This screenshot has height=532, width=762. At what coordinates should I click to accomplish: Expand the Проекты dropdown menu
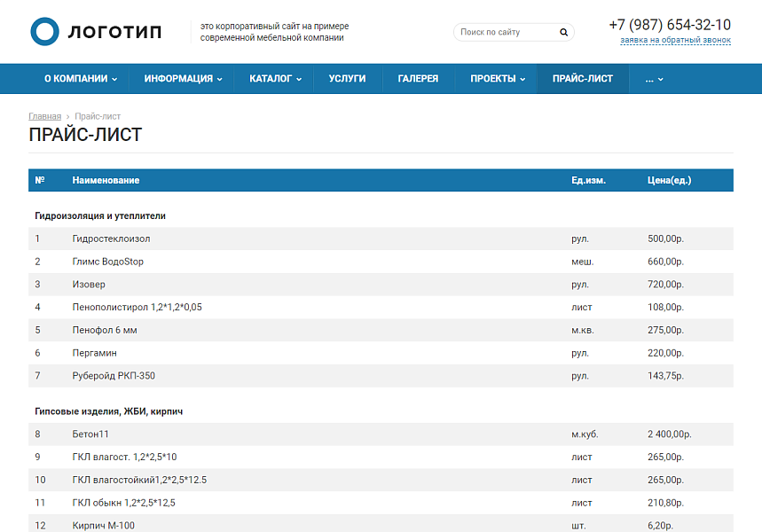point(497,79)
